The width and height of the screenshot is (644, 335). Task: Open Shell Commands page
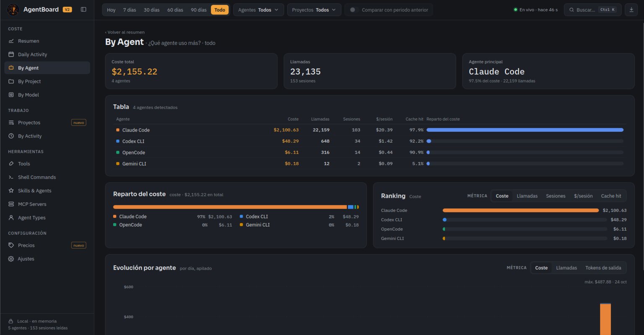point(47,177)
